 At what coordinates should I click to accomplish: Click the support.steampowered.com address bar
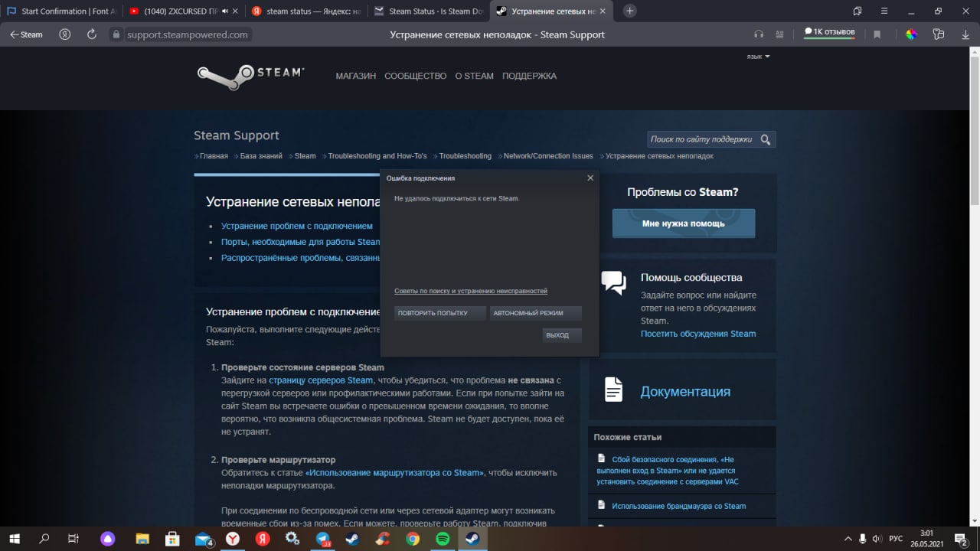[x=188, y=34]
